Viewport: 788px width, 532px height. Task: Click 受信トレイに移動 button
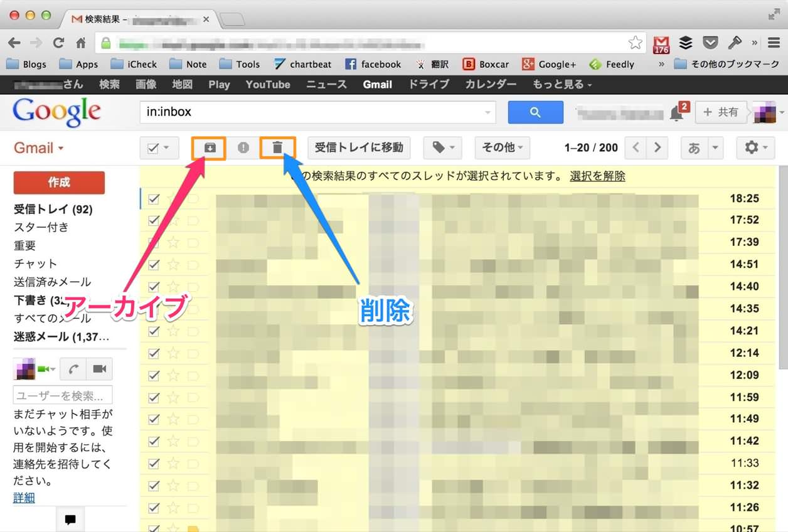359,147
